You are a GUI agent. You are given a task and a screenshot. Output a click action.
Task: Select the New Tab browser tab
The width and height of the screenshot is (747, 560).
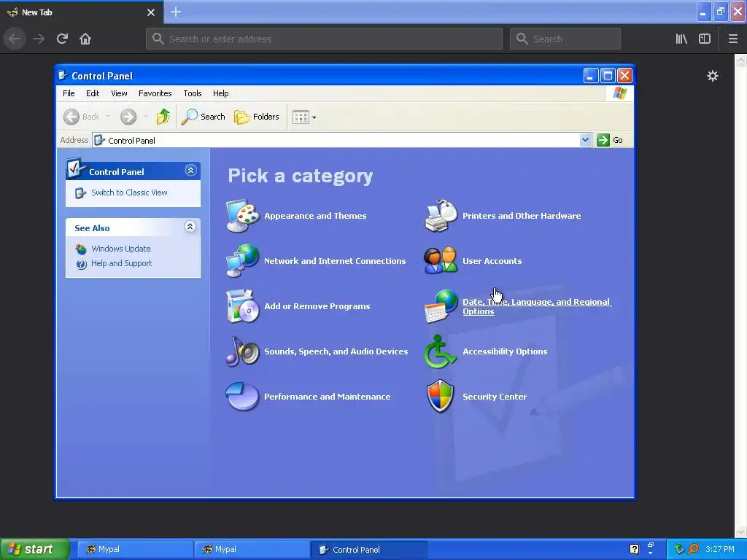coord(82,12)
